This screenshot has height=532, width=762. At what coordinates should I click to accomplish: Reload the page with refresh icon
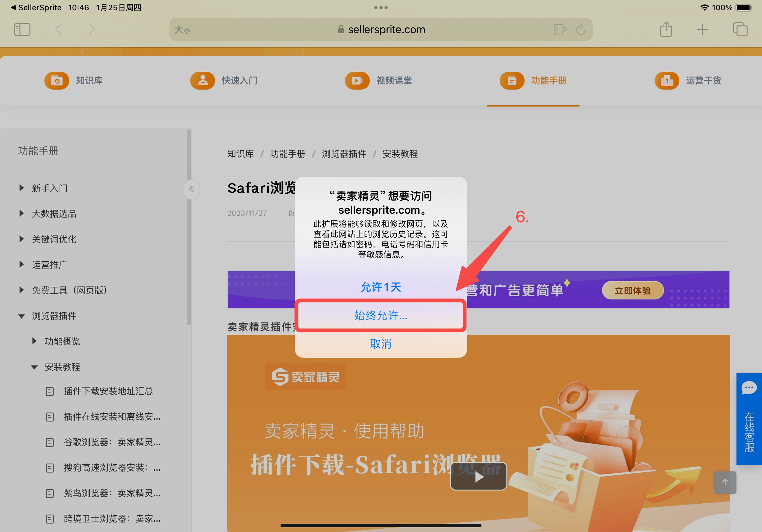(581, 30)
